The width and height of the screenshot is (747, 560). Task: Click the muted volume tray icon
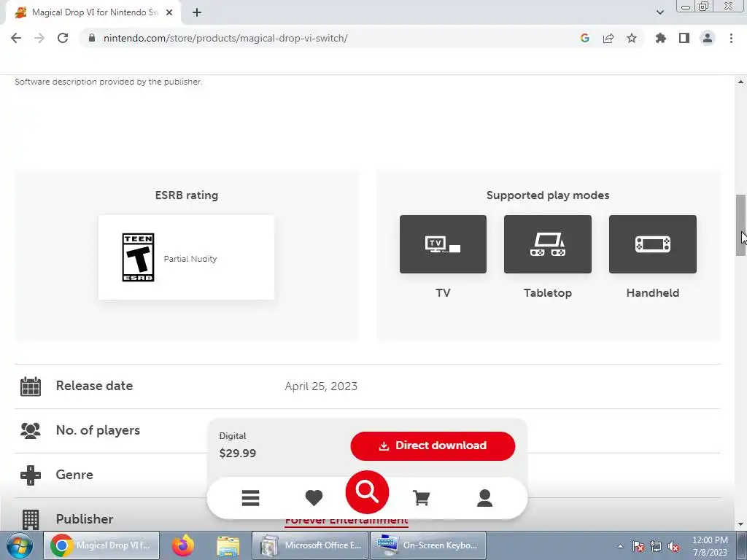(673, 546)
